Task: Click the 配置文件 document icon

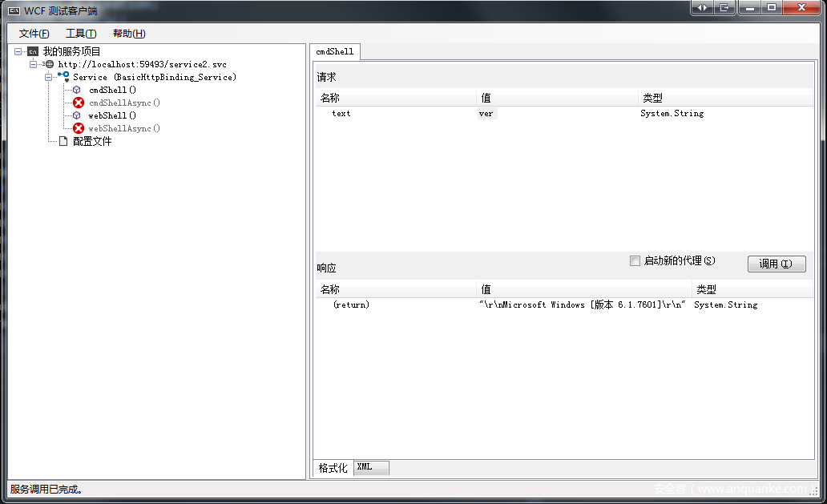Action: click(63, 141)
